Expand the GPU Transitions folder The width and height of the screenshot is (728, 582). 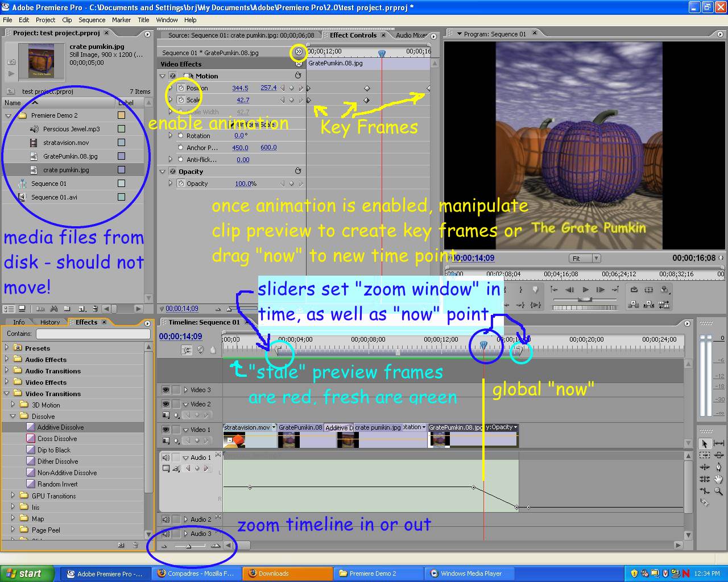pos(13,496)
